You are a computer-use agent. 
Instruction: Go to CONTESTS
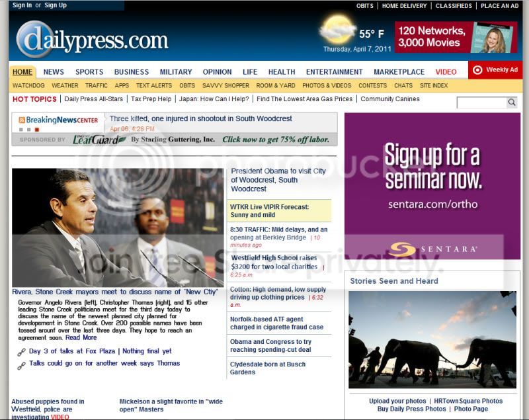tap(373, 86)
